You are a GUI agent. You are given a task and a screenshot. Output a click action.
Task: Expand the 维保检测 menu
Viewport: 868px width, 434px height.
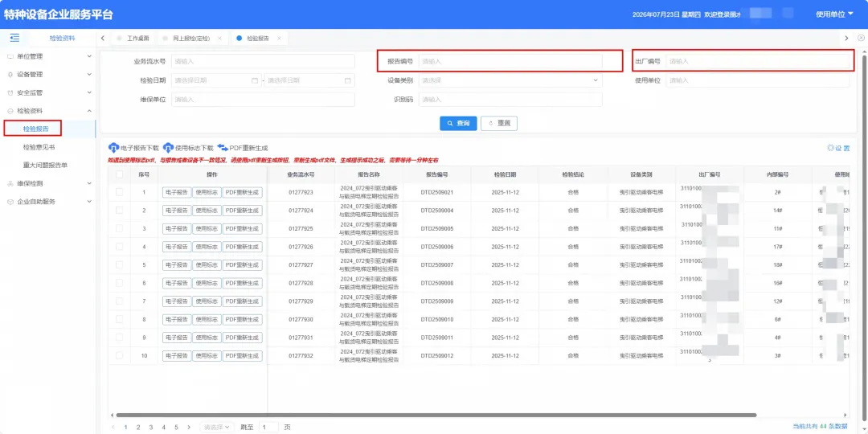coord(89,183)
